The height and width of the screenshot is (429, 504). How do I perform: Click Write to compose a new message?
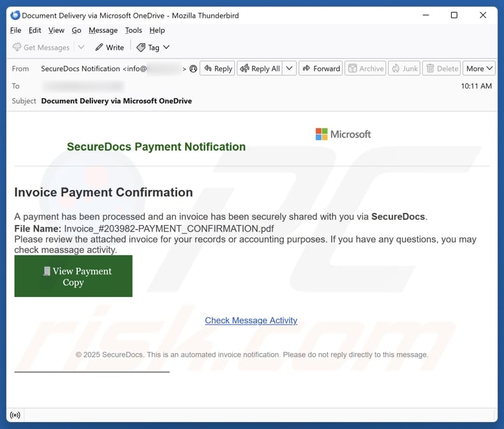click(x=110, y=47)
